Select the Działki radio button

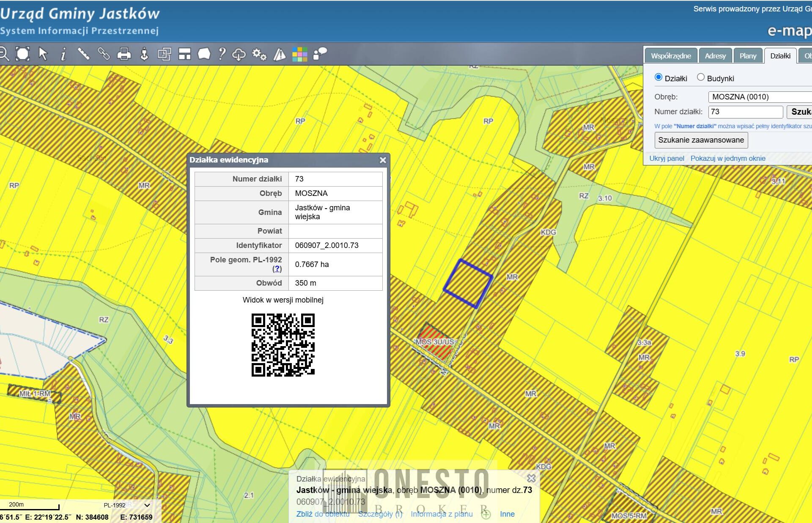(x=658, y=77)
